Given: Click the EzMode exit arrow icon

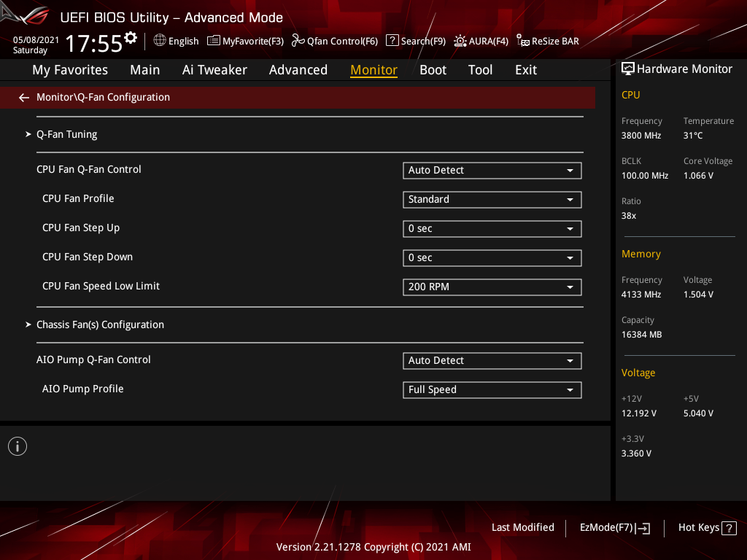Looking at the screenshot, I should click(643, 528).
